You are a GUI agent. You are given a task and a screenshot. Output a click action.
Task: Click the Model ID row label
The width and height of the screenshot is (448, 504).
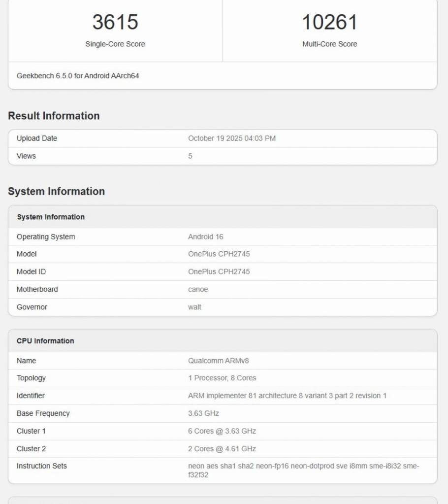pos(31,272)
